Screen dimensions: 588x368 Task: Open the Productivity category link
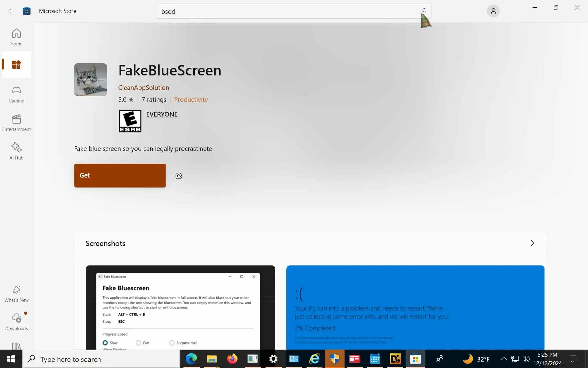[190, 99]
